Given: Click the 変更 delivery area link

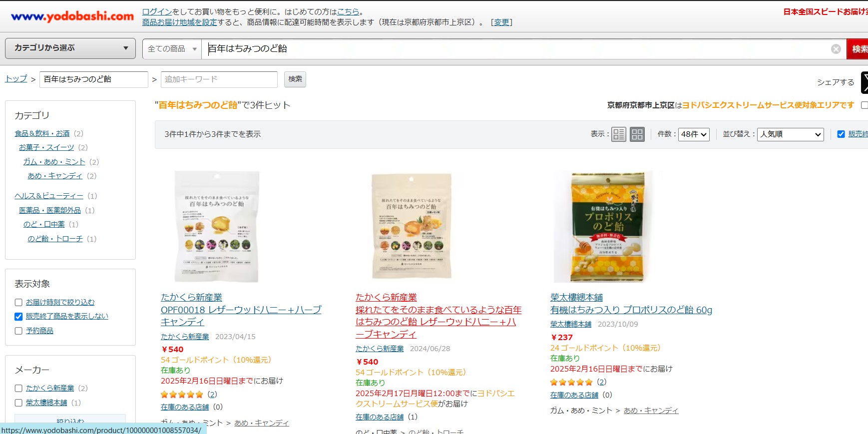Looking at the screenshot, I should pyautogui.click(x=501, y=22).
